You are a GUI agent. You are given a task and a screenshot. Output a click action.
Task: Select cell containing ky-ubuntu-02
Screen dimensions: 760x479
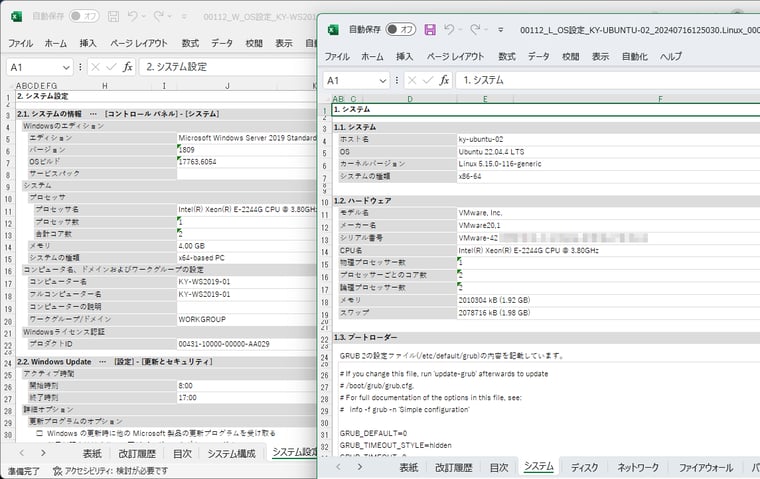pyautogui.click(x=609, y=139)
